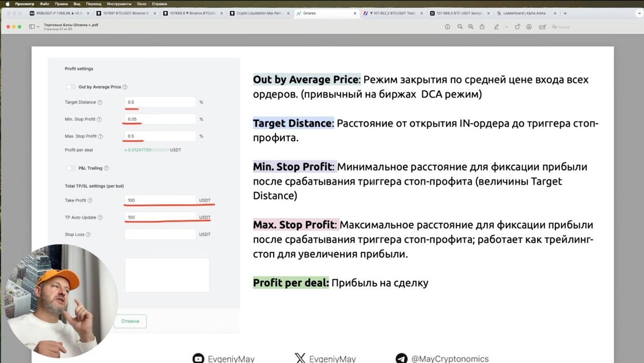This screenshot has width=644, height=363.
Task: Open the Вид menu
Action: point(77,4)
